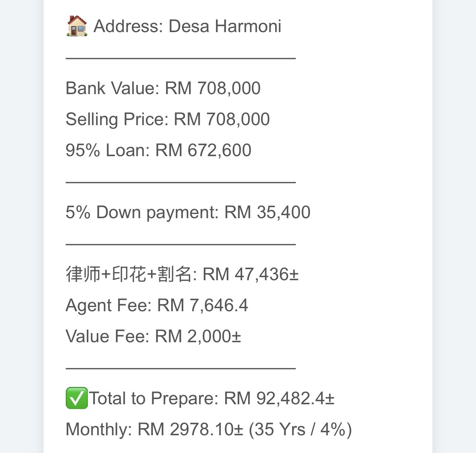Click the Monthly RM 2978.10± amount
The image size is (476, 453).
[x=190, y=430]
